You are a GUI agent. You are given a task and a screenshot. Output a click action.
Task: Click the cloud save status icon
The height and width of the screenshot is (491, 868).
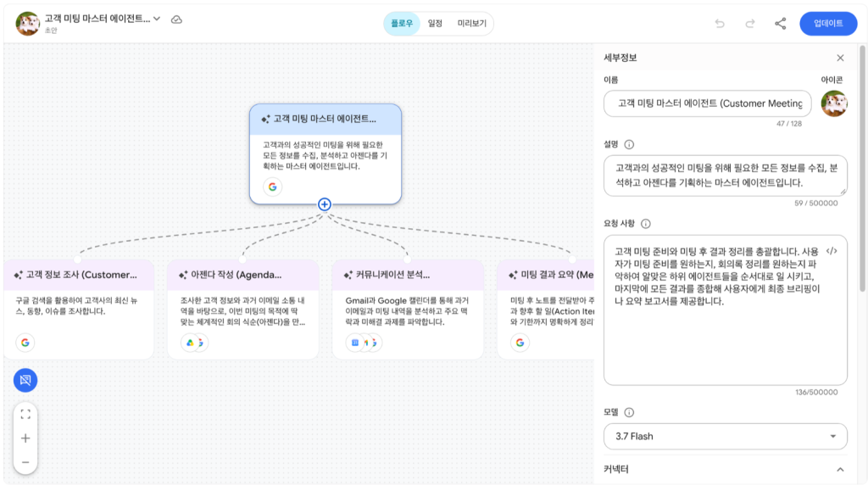point(176,20)
